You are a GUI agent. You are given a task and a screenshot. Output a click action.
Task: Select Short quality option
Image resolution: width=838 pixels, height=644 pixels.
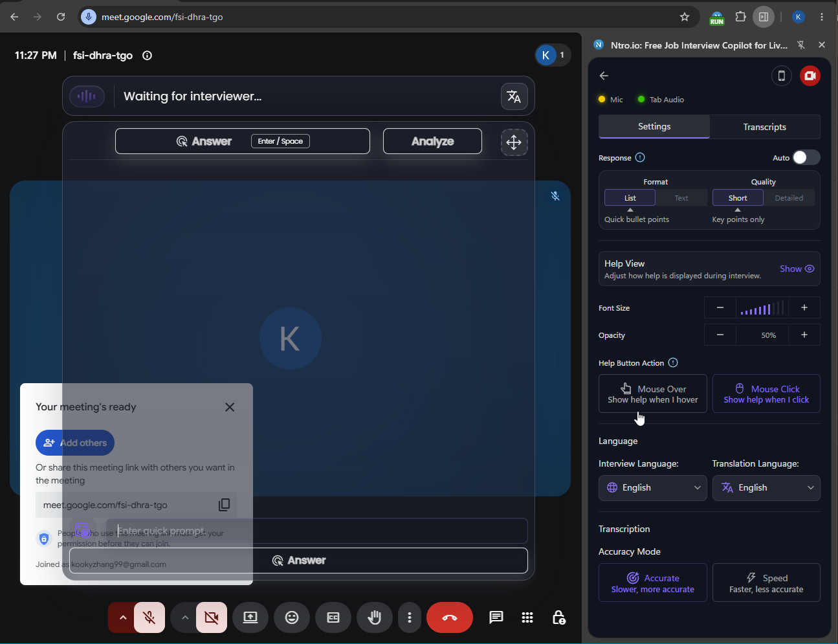pos(738,198)
